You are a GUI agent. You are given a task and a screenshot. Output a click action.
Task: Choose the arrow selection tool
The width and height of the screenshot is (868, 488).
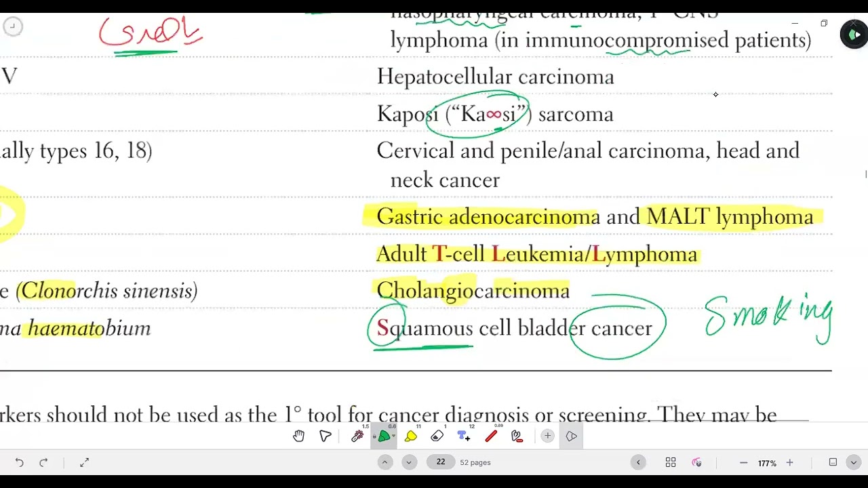tap(325, 436)
